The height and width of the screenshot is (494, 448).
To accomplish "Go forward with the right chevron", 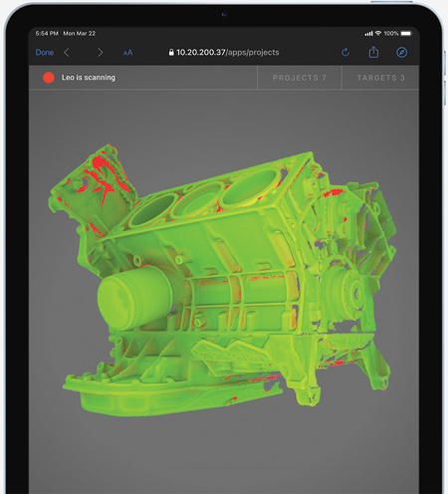I will (x=101, y=53).
